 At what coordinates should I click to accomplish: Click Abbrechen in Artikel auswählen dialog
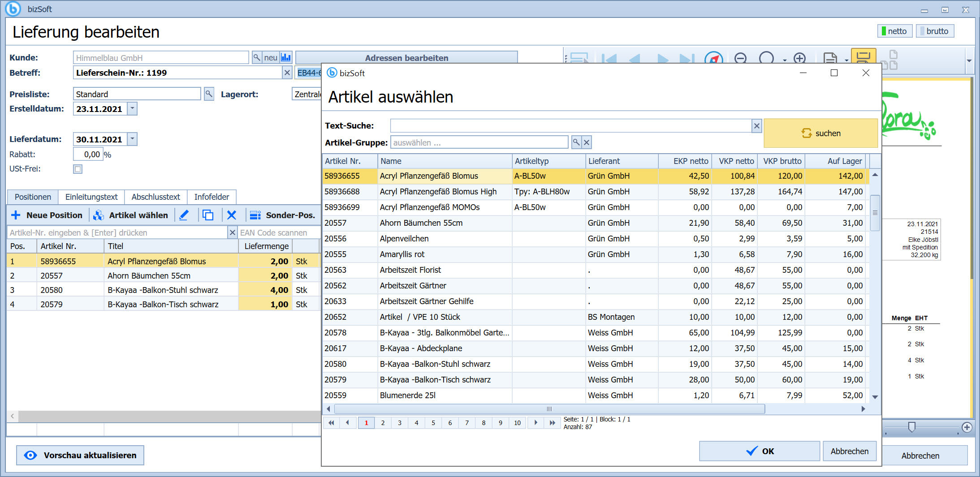(x=850, y=451)
